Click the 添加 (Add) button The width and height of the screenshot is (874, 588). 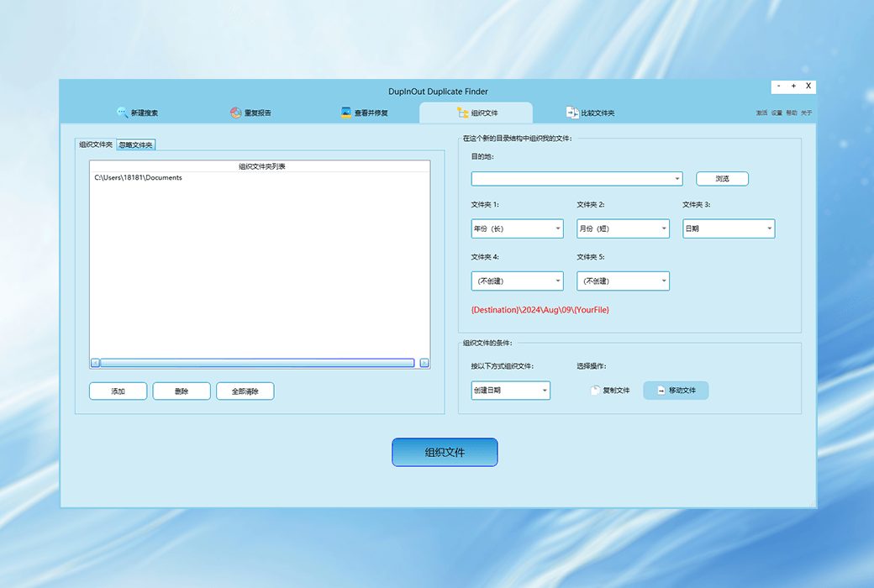118,391
